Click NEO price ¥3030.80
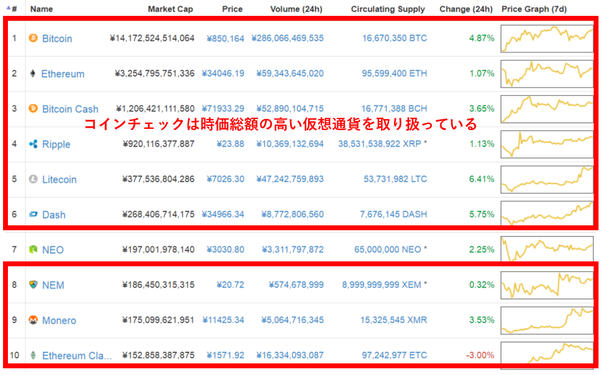This screenshot has height=375, width=604. pyautogui.click(x=225, y=249)
